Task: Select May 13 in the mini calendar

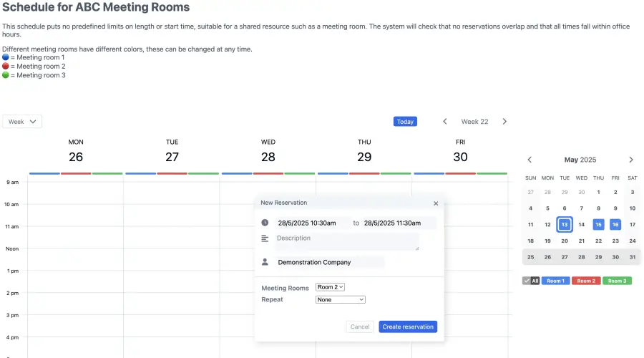Action: pyautogui.click(x=565, y=224)
